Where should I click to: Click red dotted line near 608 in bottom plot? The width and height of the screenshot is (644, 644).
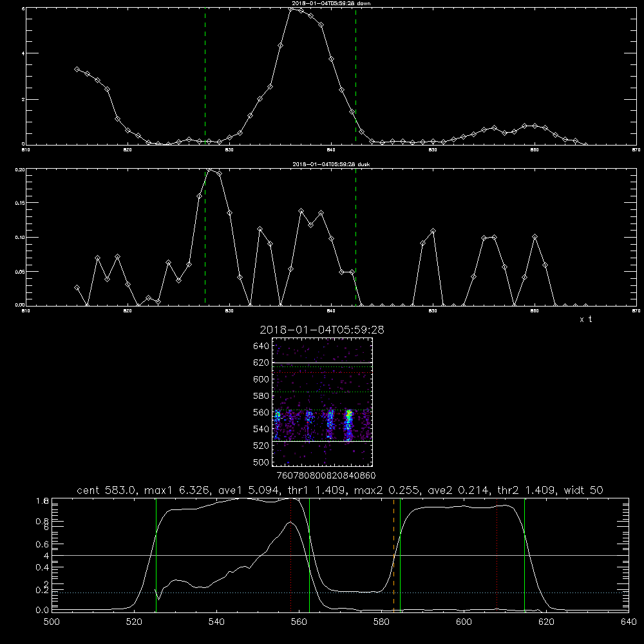[497, 555]
